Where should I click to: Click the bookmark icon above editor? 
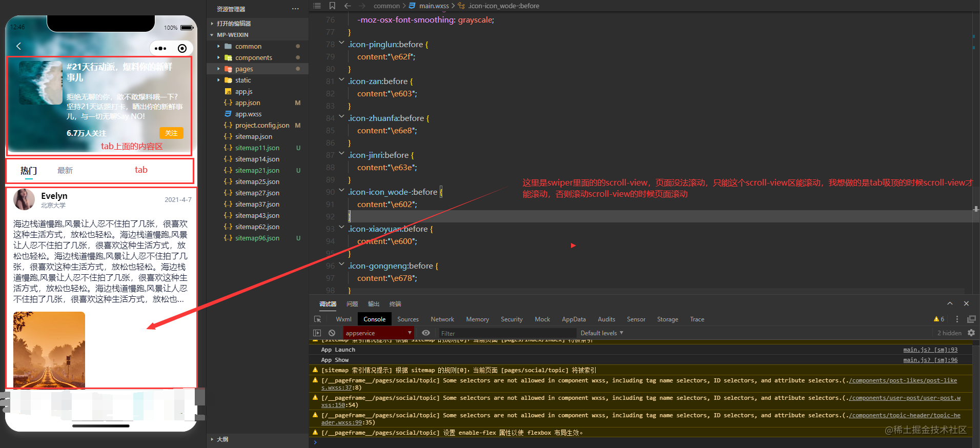[332, 6]
